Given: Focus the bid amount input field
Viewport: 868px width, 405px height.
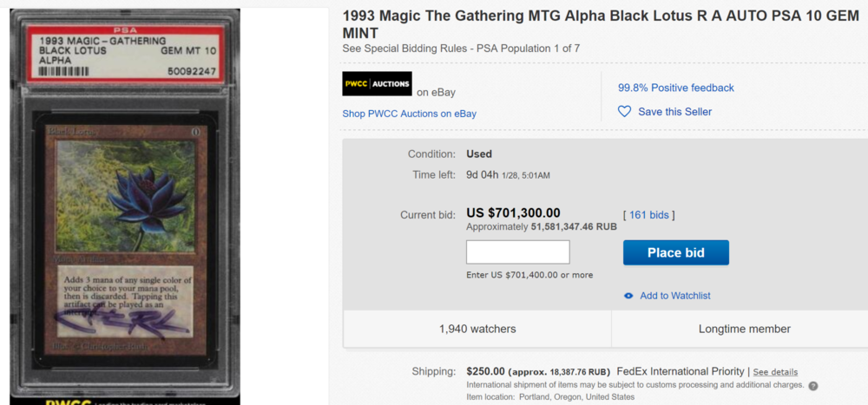Looking at the screenshot, I should pos(517,252).
